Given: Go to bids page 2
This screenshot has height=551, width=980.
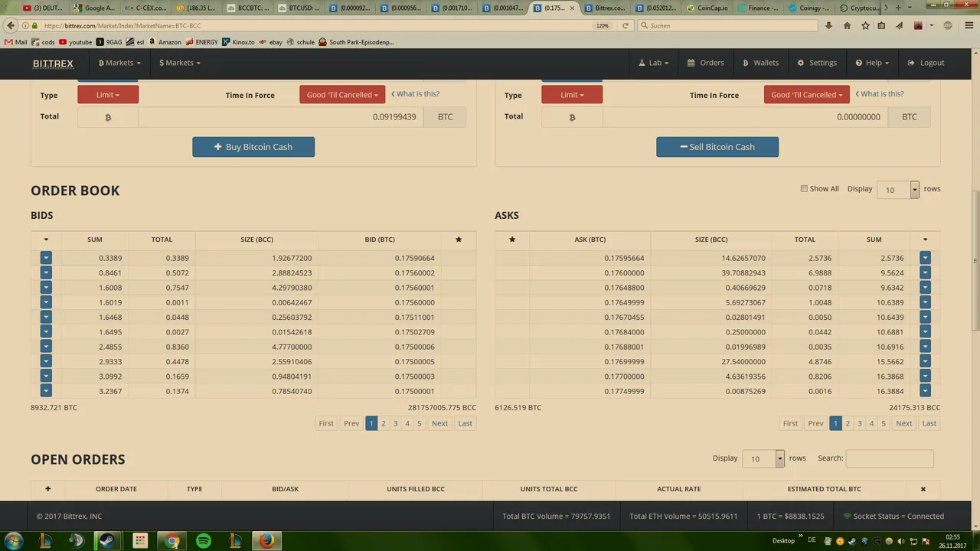Looking at the screenshot, I should point(384,423).
